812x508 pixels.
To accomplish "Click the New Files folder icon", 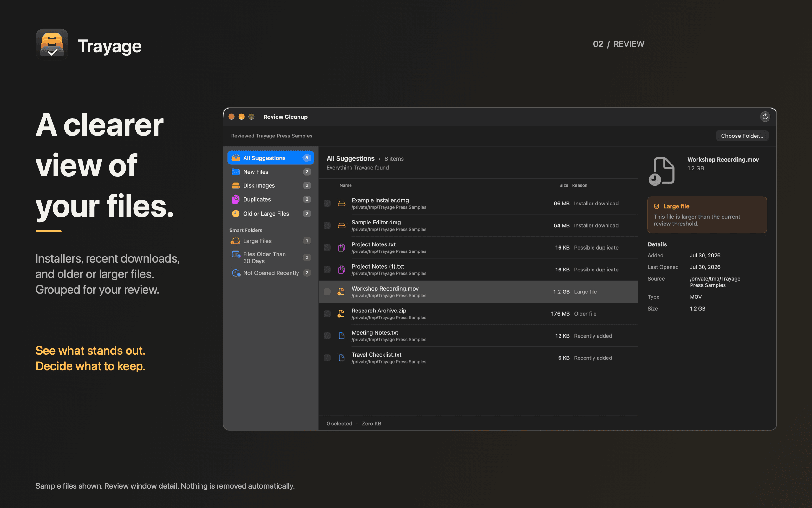I will coord(236,172).
